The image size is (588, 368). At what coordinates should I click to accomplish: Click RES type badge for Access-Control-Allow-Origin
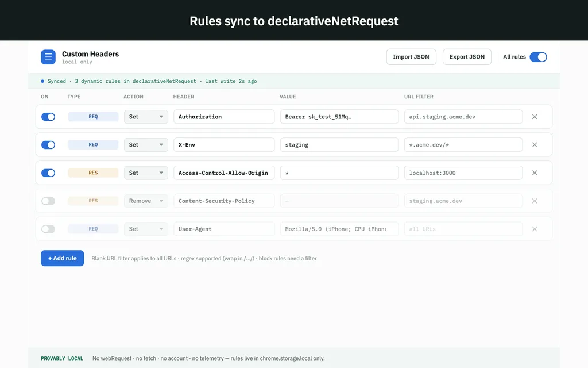coord(93,172)
